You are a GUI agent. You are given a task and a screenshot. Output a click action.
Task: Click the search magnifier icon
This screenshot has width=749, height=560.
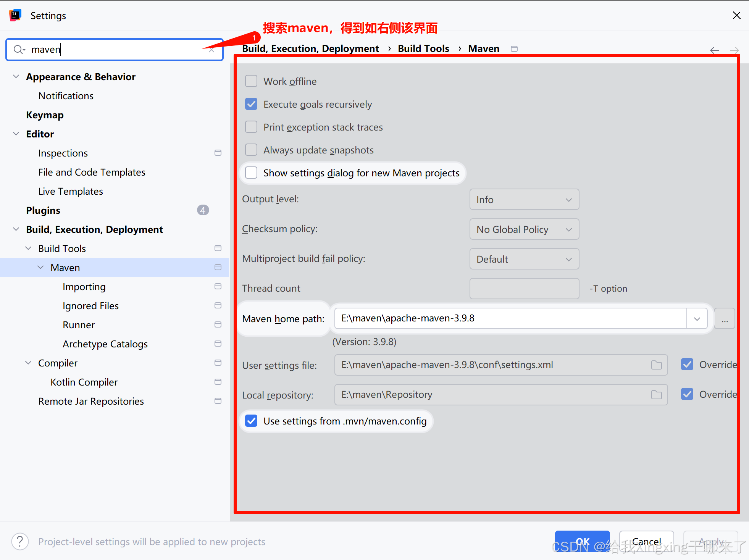pos(18,49)
